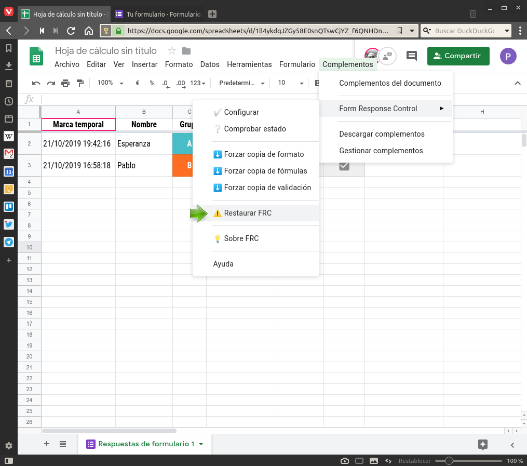
Task: Select Forzar copia de fórmulas
Action: coord(256,171)
